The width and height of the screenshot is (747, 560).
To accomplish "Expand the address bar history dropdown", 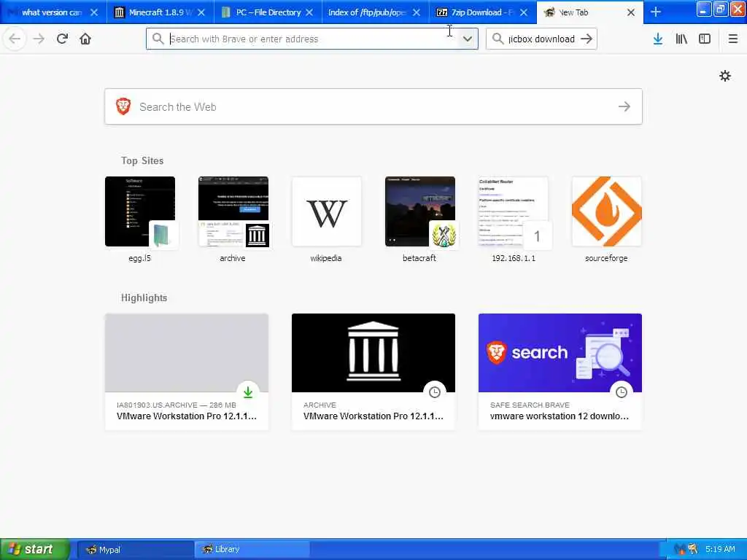I will pyautogui.click(x=468, y=39).
